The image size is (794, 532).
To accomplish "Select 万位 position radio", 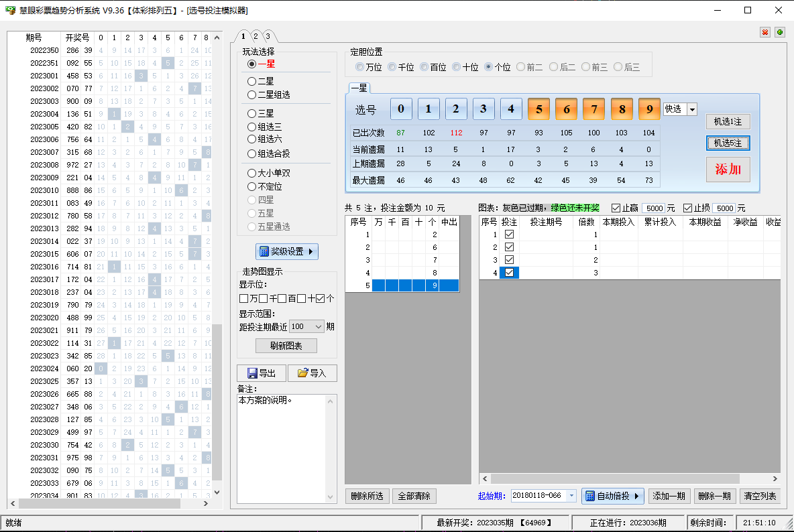I will 369,67.
